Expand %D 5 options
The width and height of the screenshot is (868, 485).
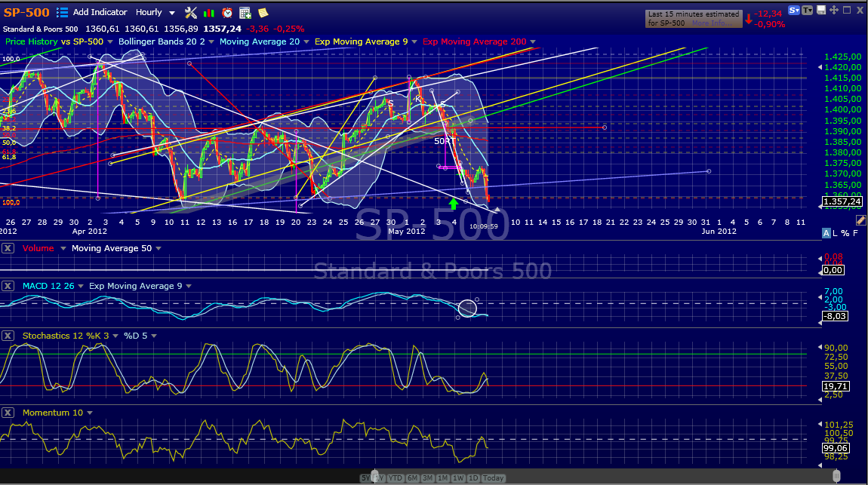[x=154, y=336]
